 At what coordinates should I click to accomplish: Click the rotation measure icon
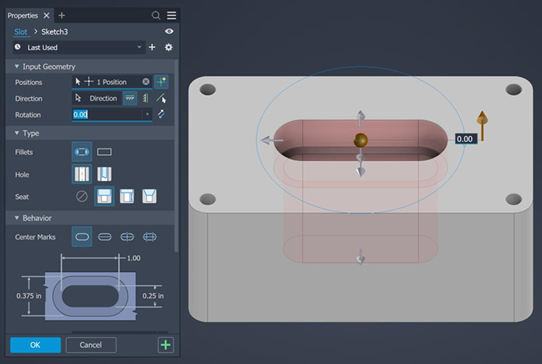pos(161,114)
